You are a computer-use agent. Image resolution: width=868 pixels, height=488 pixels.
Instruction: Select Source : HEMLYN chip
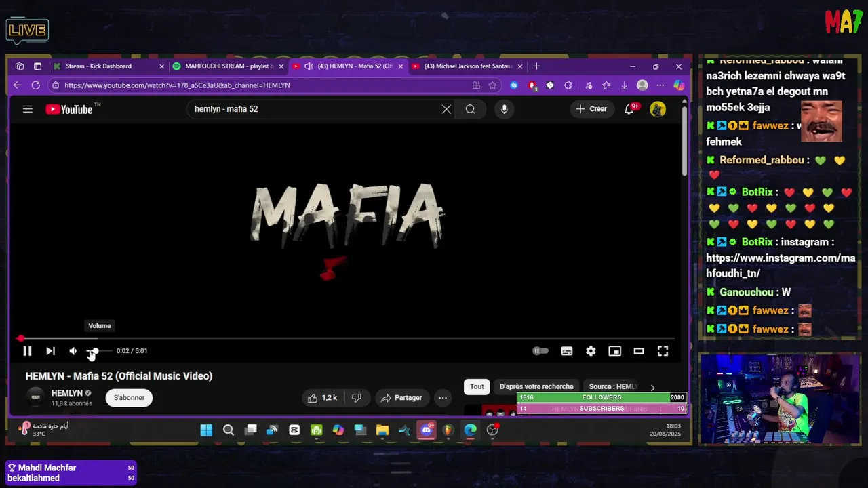point(613,386)
